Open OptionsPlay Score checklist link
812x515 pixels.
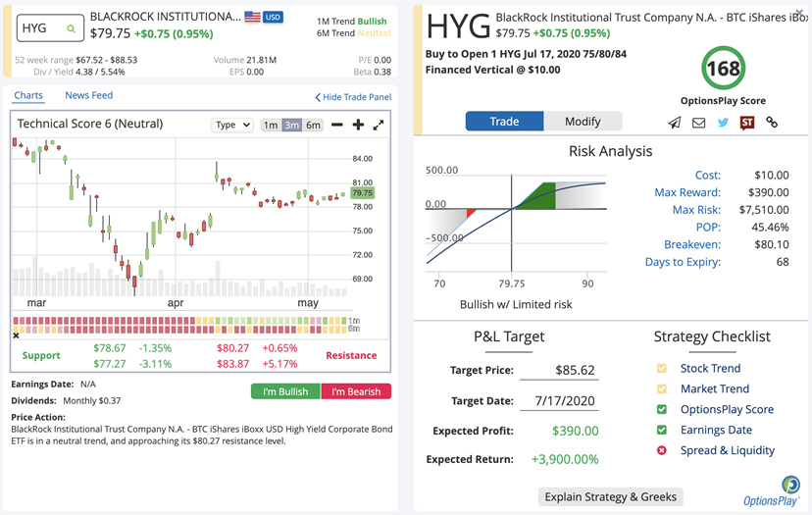coord(727,409)
